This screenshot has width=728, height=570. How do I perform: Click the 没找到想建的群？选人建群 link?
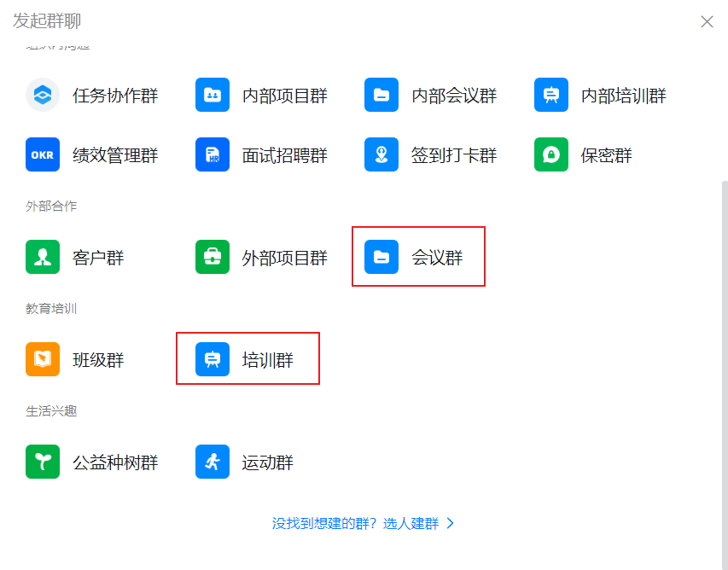355,523
